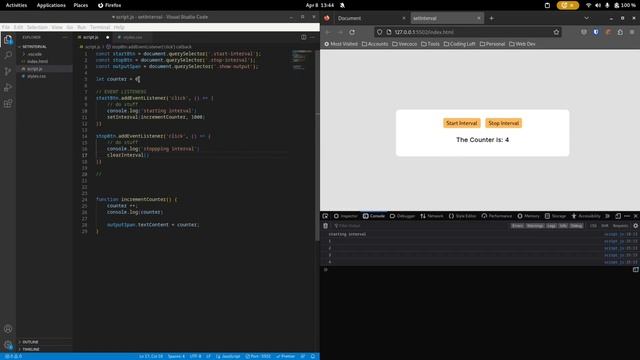This screenshot has height=360, width=640.
Task: Click the clock showing Apr 8 13:44
Action: pyautogui.click(x=320, y=5)
